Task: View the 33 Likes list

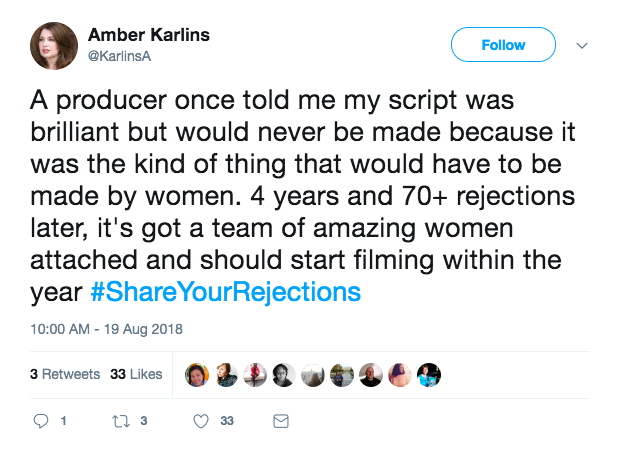Action: tap(136, 374)
